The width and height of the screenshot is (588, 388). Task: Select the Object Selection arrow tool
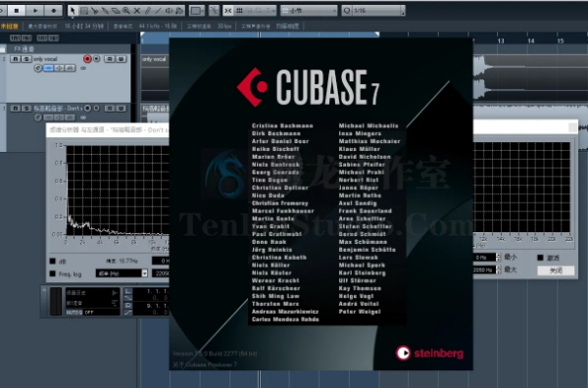pos(73,11)
